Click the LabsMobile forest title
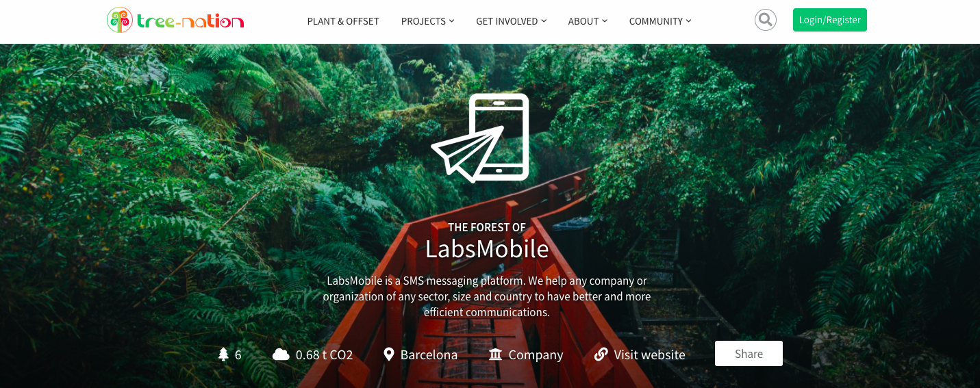The width and height of the screenshot is (980, 388). click(x=487, y=248)
